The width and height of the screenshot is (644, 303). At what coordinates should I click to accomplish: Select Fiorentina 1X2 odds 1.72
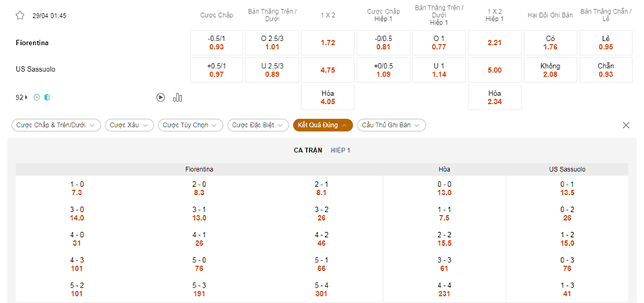tap(328, 43)
